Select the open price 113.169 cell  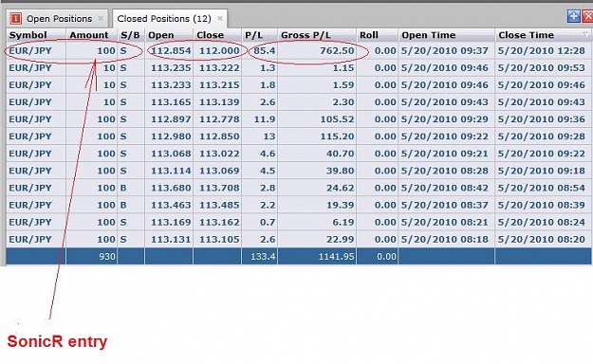(x=171, y=222)
